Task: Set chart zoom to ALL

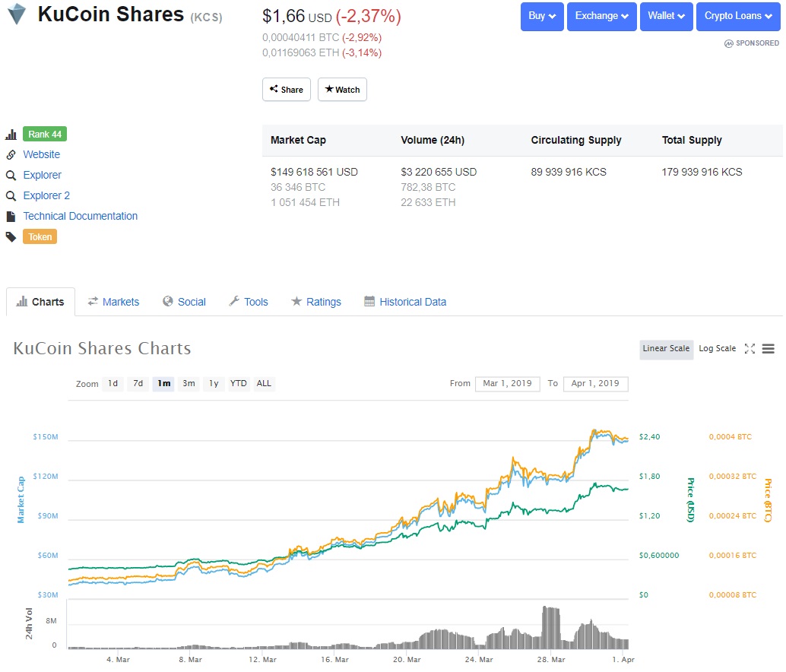Action: [x=265, y=384]
